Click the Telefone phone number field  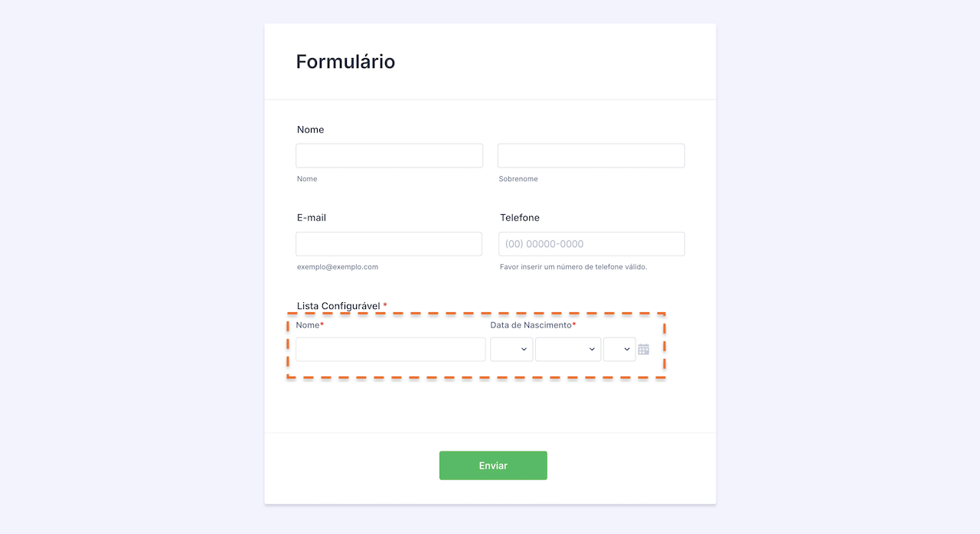(x=590, y=243)
